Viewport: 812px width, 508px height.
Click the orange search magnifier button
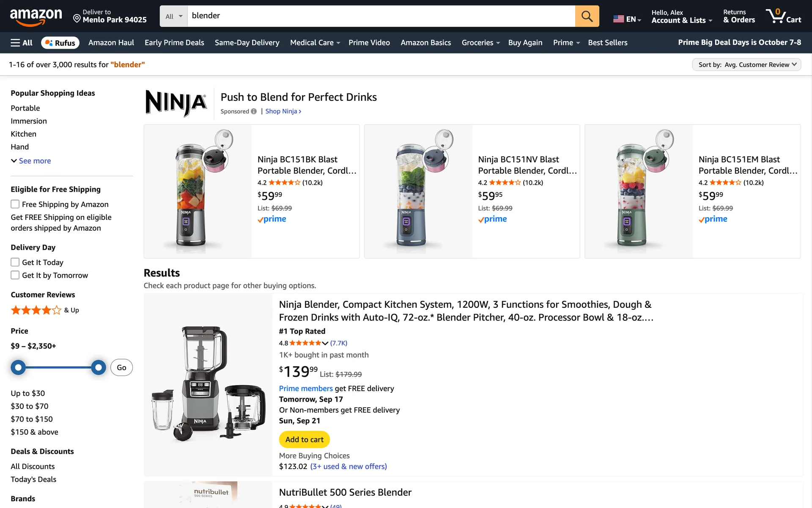click(x=587, y=16)
